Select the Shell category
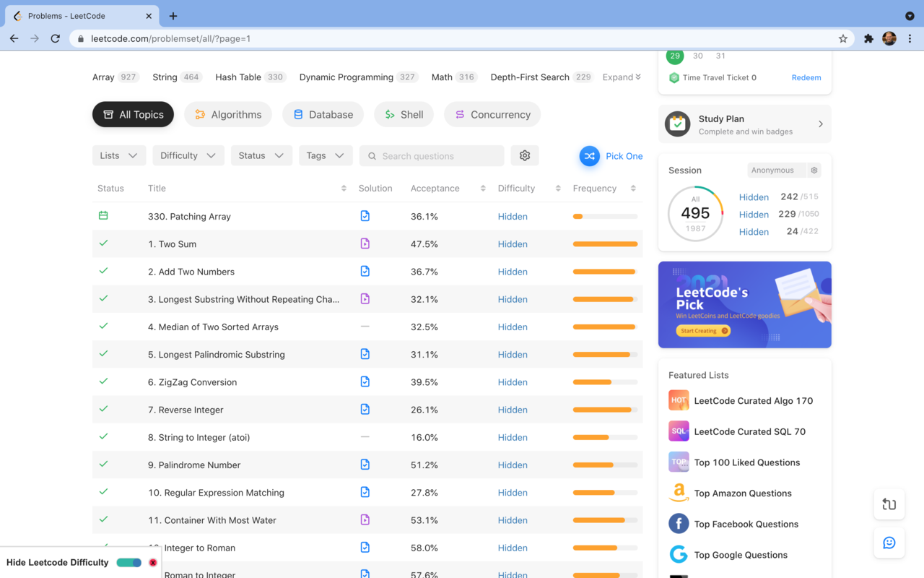Image resolution: width=924 pixels, height=578 pixels. [x=404, y=114]
